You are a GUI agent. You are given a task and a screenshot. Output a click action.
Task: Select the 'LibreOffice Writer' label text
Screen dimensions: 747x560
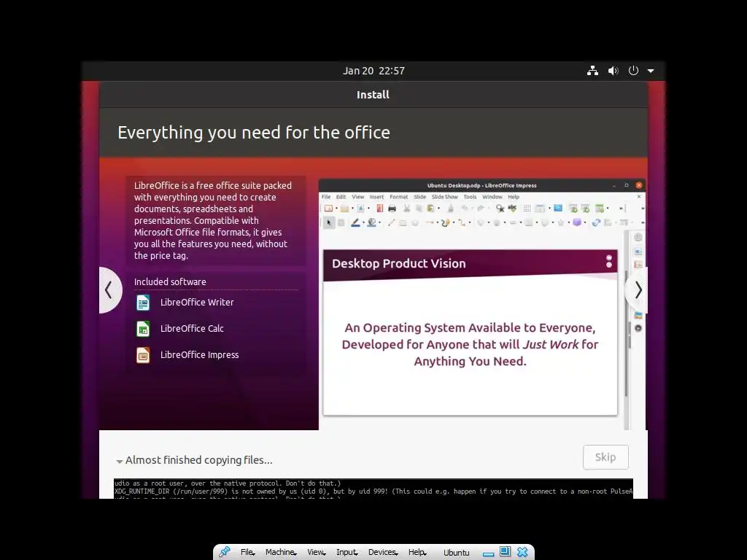(197, 303)
